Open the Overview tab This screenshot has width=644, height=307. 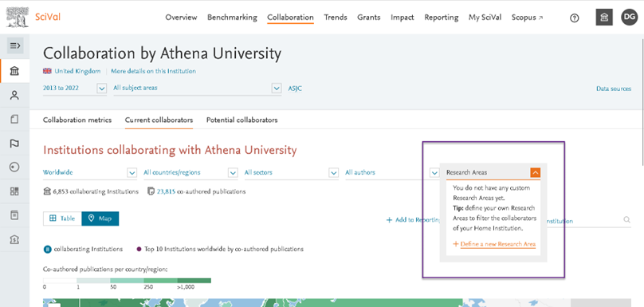click(x=181, y=18)
